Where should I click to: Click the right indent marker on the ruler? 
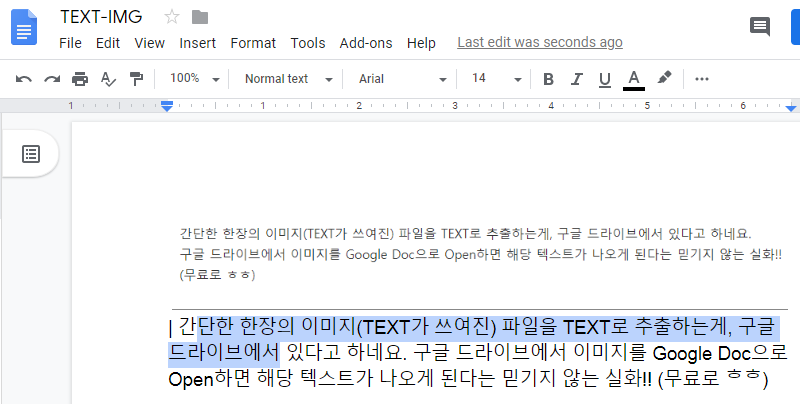791,107
